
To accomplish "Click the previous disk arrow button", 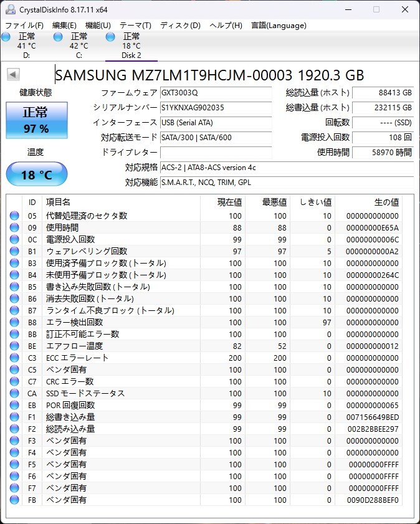I will [x=13, y=74].
